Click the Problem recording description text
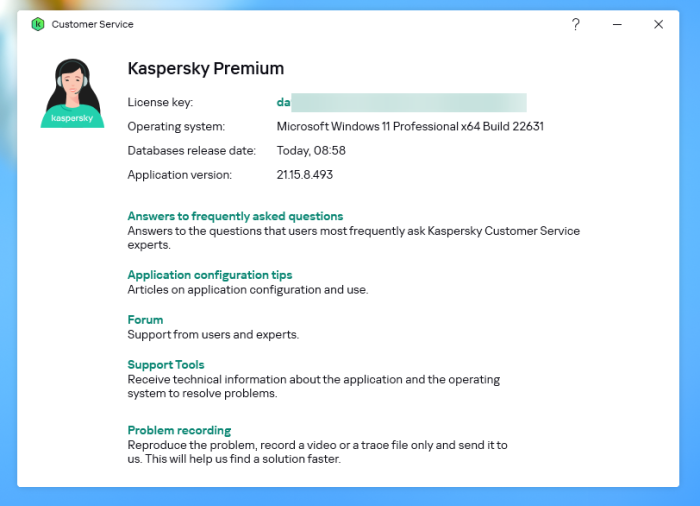Viewport: 700px width, 506px height. (317, 451)
